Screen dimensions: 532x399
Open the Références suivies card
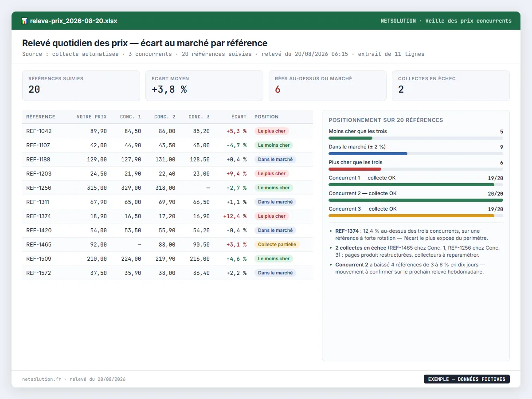tap(81, 86)
